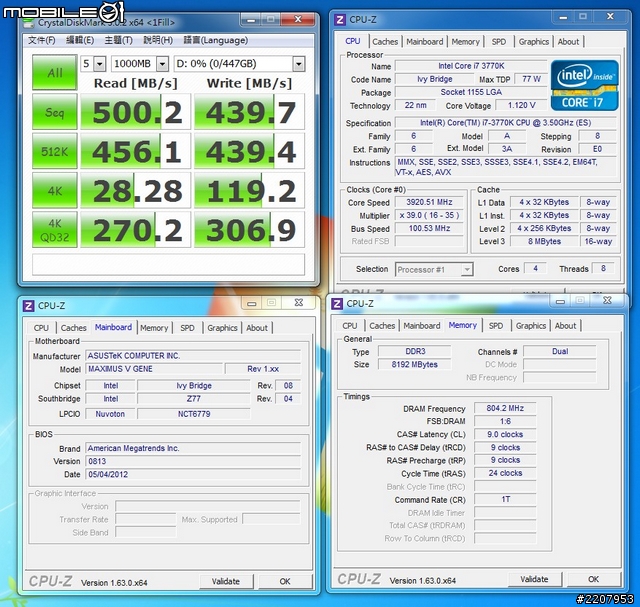Select Graphics tab in the Memory CPU-Z window

[x=531, y=326]
